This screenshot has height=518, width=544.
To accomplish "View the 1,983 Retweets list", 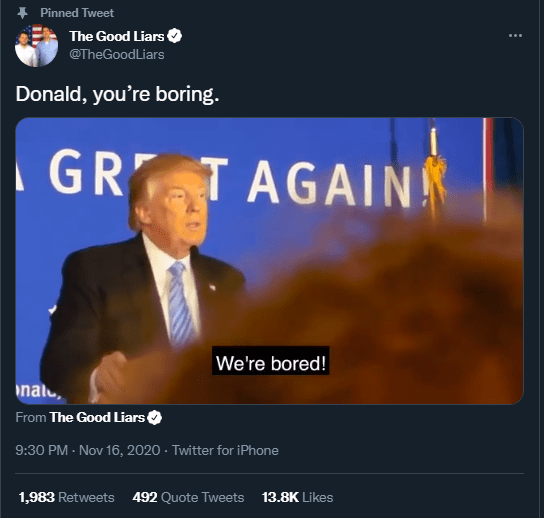I will [66, 497].
